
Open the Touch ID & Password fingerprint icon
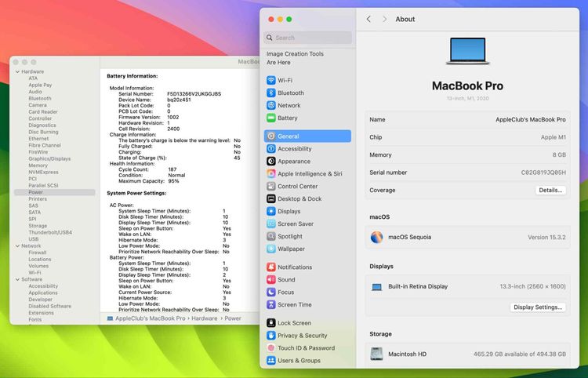pos(271,348)
